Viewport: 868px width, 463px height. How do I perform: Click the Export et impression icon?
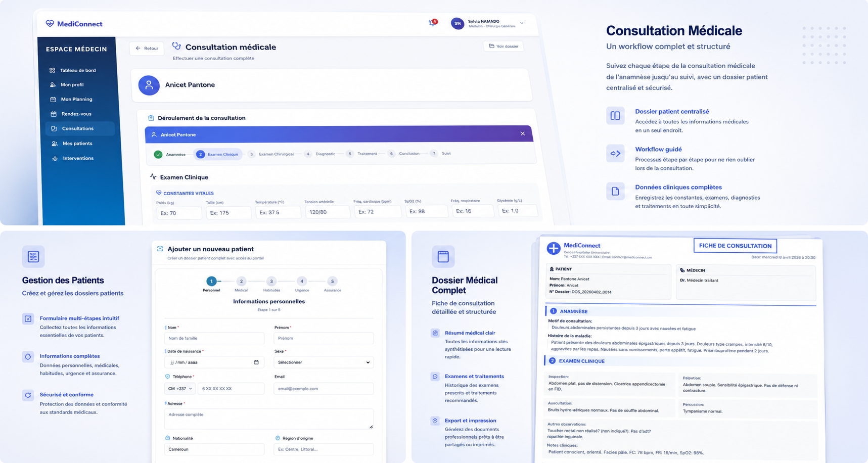pos(435,421)
